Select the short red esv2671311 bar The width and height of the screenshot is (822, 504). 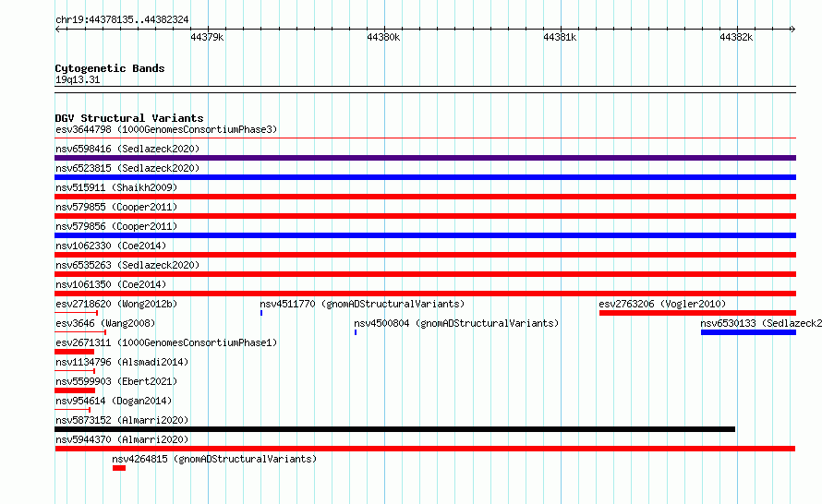click(x=75, y=352)
